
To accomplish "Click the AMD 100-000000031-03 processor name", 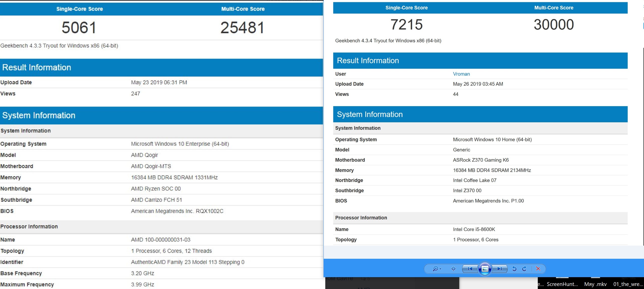I will tap(161, 240).
